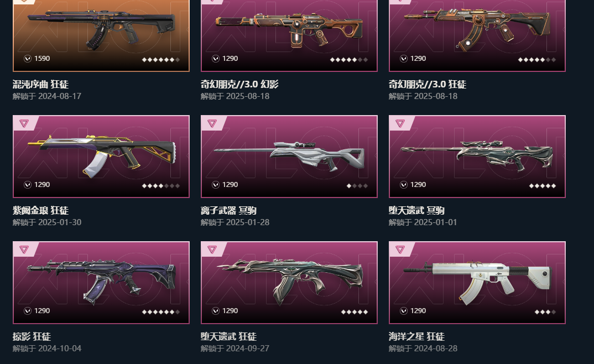594x364 pixels.
Task: Click upgrade level diamonds on 混沌序曲 狂徒 card
Action: pos(160,60)
